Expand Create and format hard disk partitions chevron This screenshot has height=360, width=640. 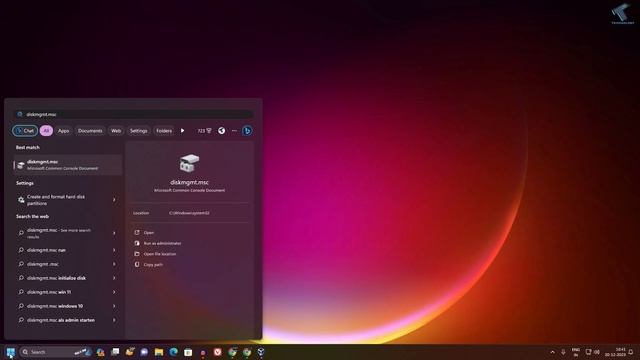pos(114,200)
